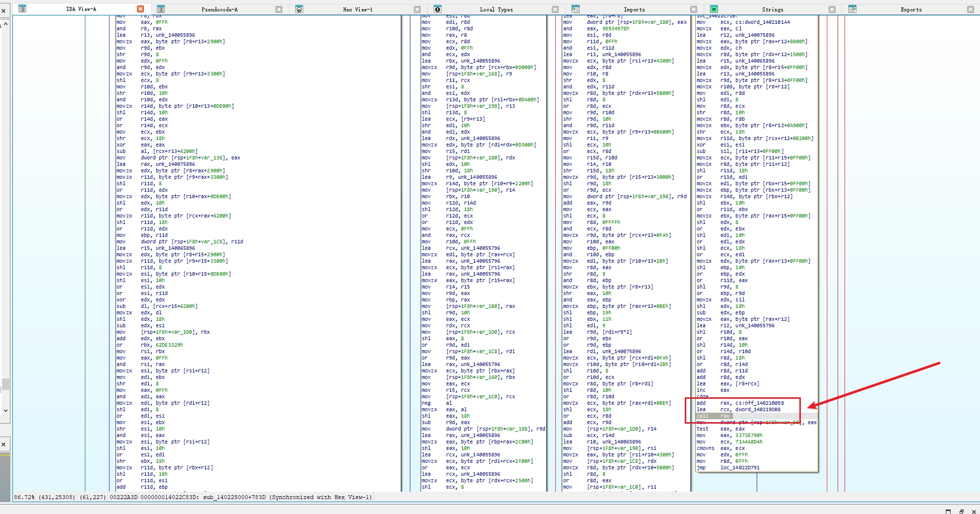Click the green Strings tab icon
Viewport: 980px width, 514px height.
point(714,9)
